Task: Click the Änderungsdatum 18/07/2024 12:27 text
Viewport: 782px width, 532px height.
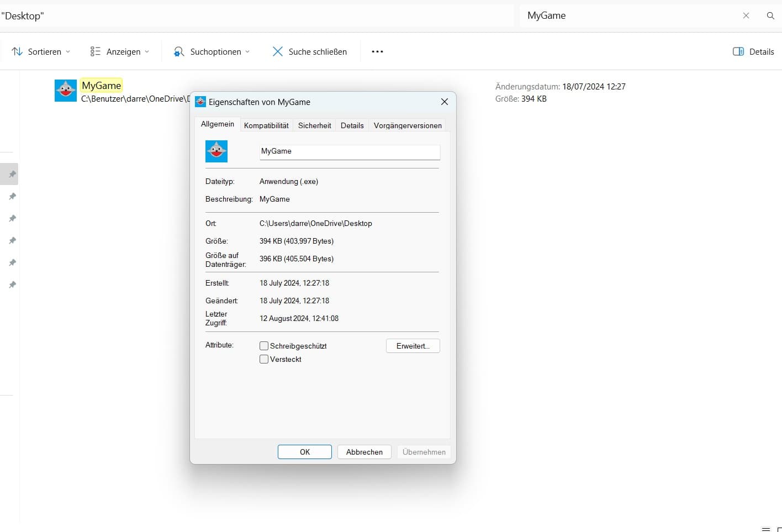Action: [x=561, y=86]
